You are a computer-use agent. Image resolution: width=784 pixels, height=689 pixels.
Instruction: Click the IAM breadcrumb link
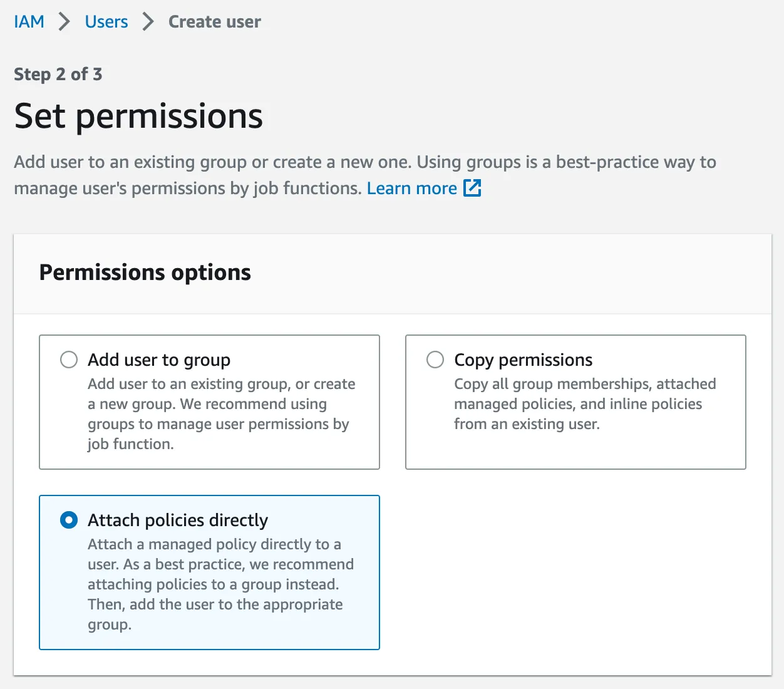pos(29,22)
